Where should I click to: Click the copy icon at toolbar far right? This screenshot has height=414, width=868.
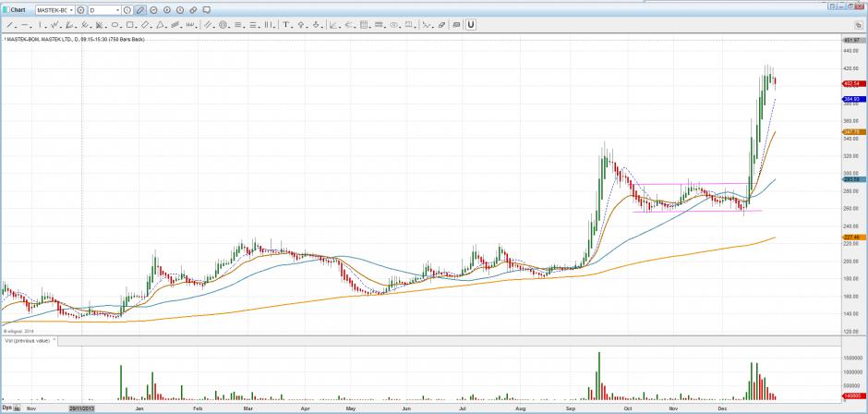coord(858,26)
